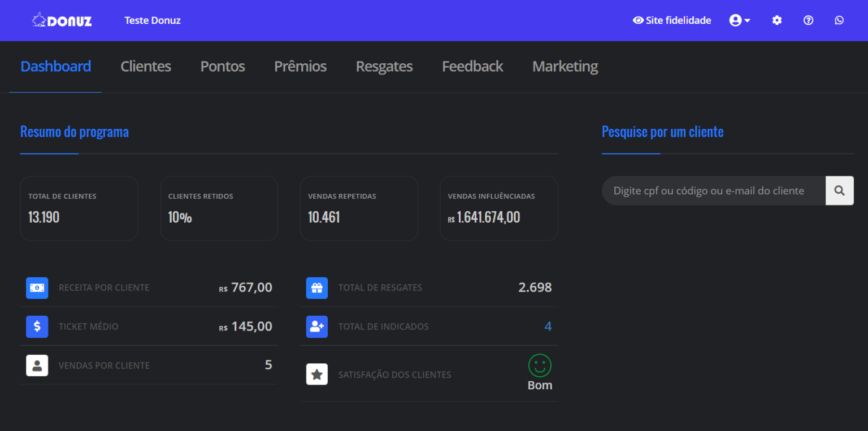Screen dimensions: 868x431
Task: Click the person icon next to Vendas por Cliente
Action: click(37, 365)
